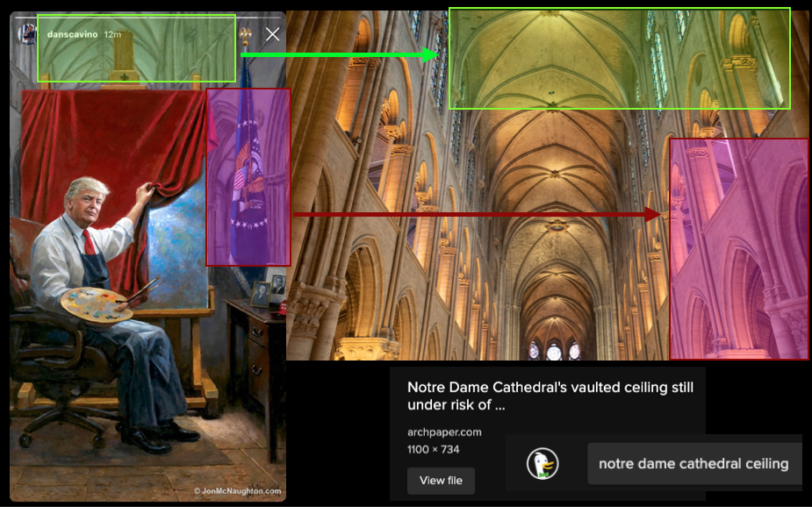Click the archpaper.com source text

pos(444,432)
